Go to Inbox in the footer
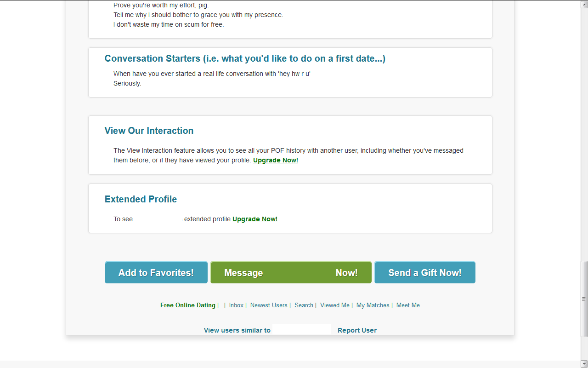 point(236,305)
